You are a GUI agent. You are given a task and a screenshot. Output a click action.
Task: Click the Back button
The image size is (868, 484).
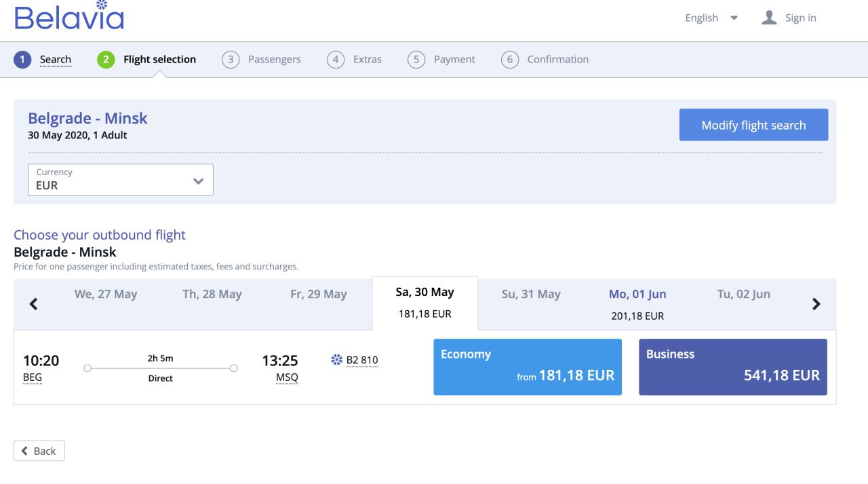click(39, 451)
